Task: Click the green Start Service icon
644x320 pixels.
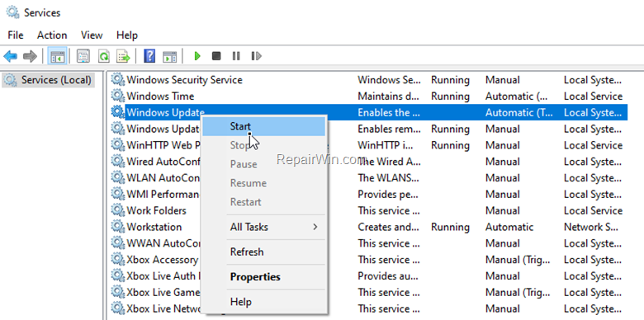Action: point(197,56)
